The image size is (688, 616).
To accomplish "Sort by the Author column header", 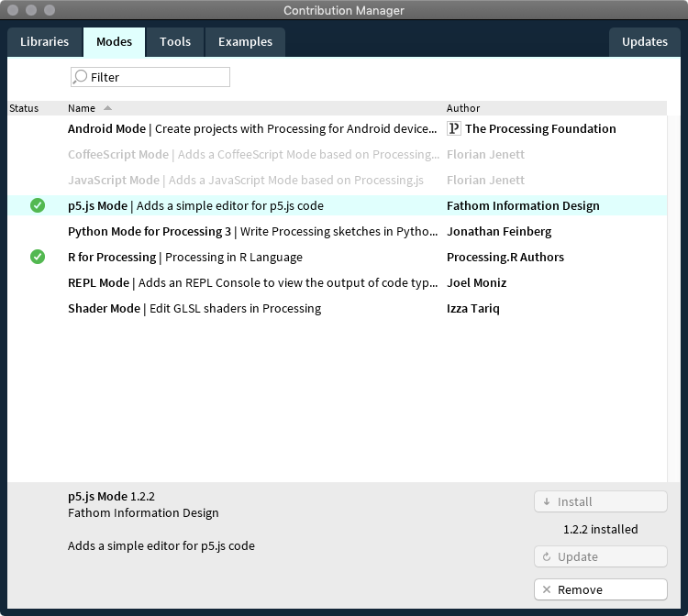I will click(x=463, y=108).
